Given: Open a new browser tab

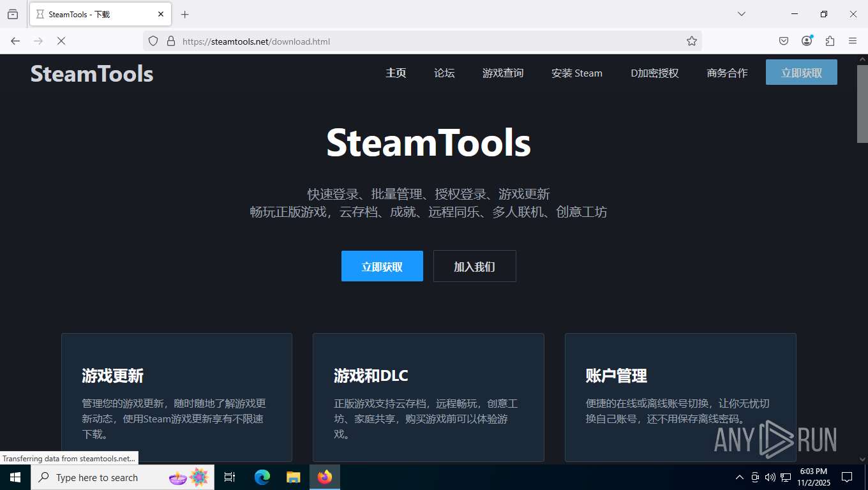Looking at the screenshot, I should pos(184,14).
